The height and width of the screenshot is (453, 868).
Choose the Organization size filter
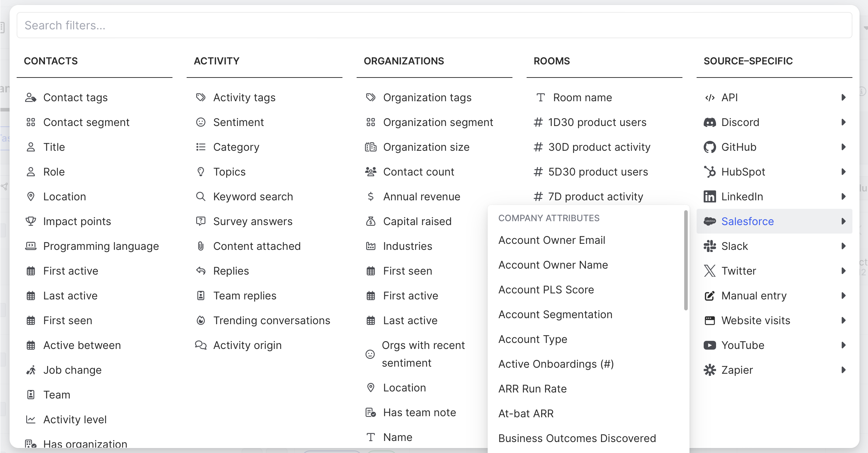(426, 147)
